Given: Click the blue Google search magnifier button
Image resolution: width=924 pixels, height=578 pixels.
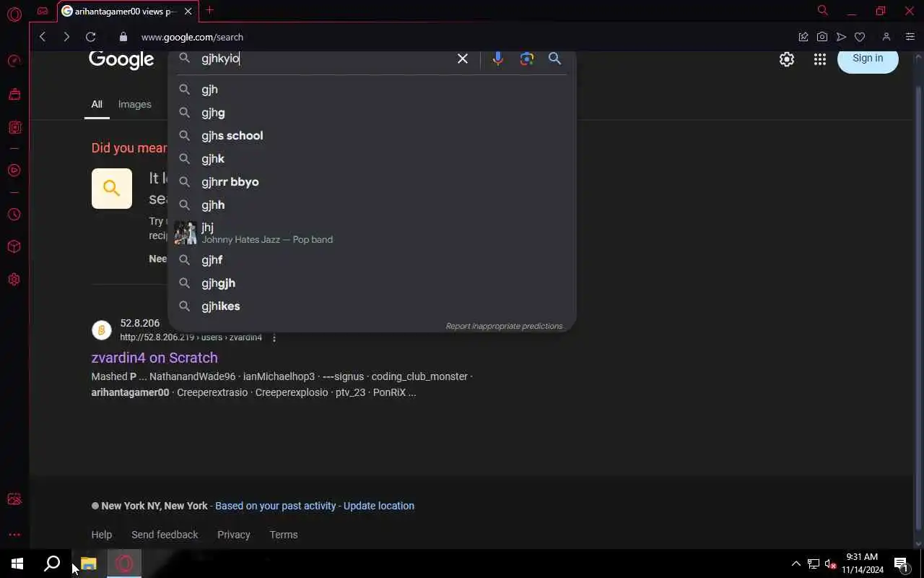Looking at the screenshot, I should [554, 59].
